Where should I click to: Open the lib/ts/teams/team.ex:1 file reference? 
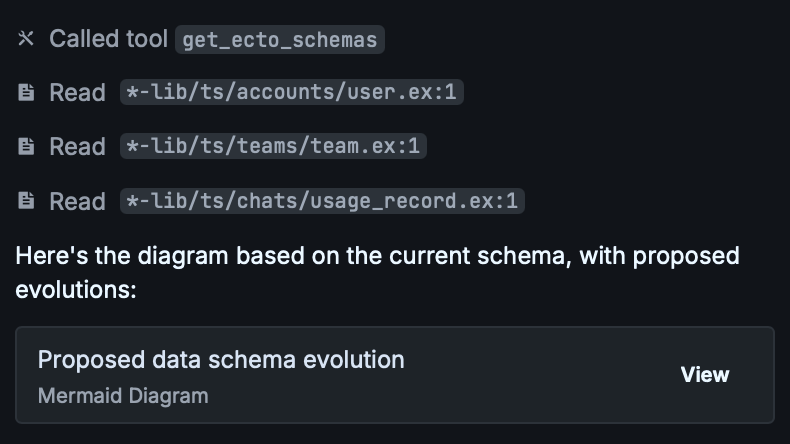273,147
